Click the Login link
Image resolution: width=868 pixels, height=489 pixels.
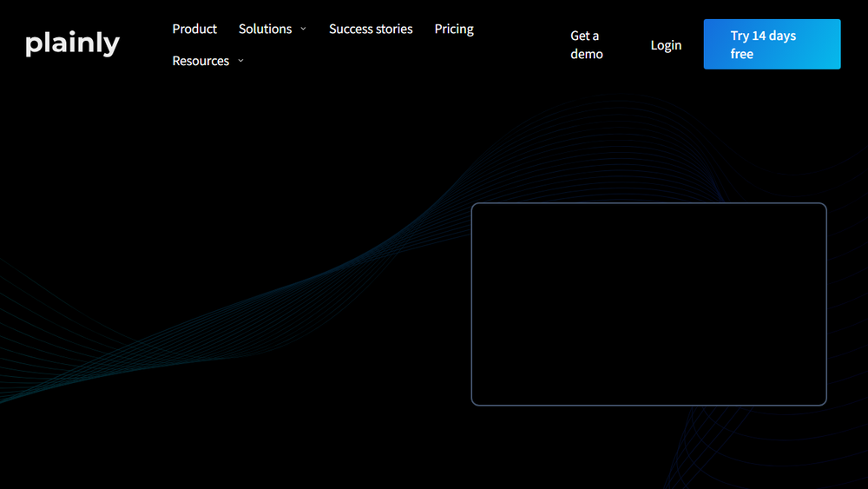(666, 45)
